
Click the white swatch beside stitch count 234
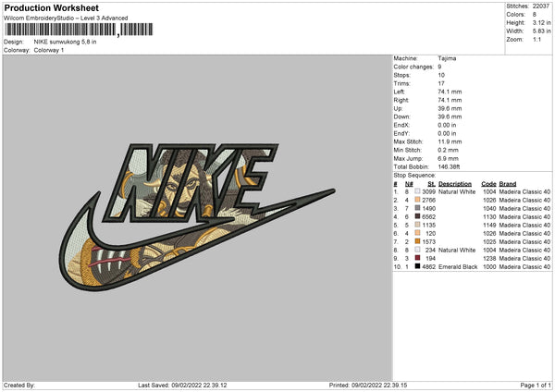417,250
